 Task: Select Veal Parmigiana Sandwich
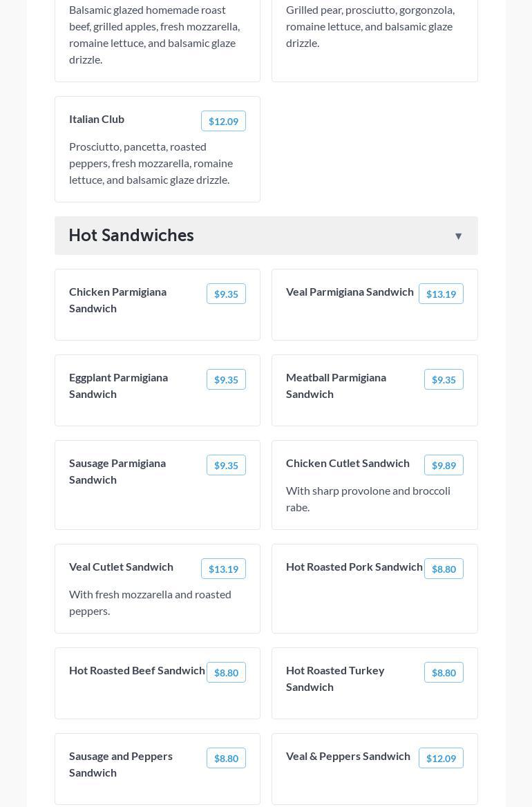click(350, 292)
